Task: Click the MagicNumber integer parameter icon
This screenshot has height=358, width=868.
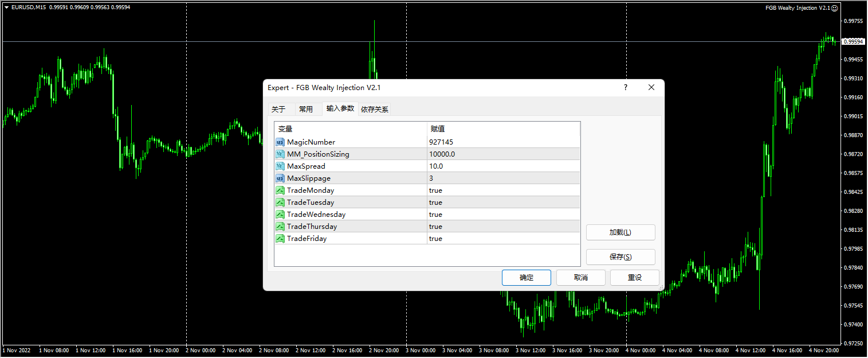Action: point(280,142)
